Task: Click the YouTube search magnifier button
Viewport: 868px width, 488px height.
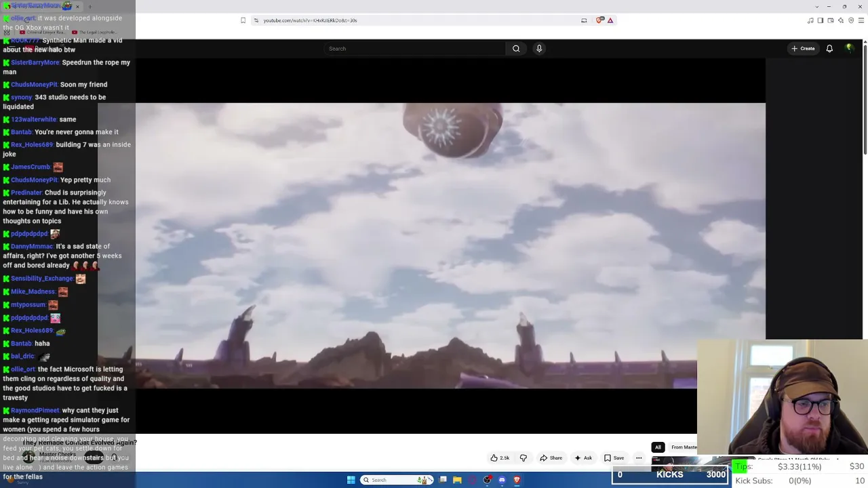Action: pyautogui.click(x=516, y=49)
